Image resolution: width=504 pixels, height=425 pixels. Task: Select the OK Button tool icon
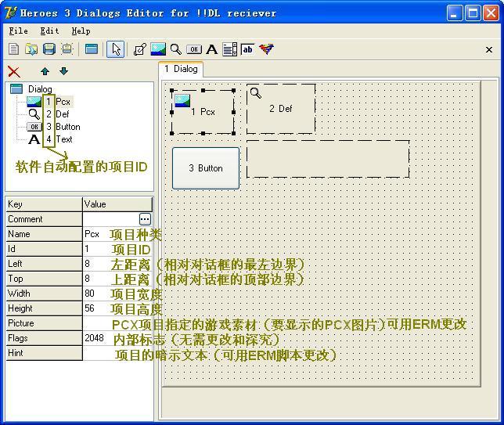(x=194, y=49)
